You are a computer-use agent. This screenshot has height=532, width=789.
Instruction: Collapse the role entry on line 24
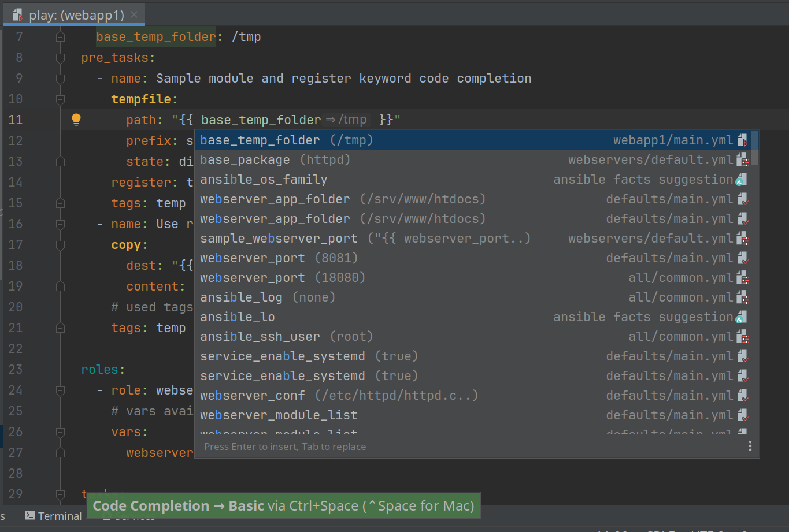(60, 390)
